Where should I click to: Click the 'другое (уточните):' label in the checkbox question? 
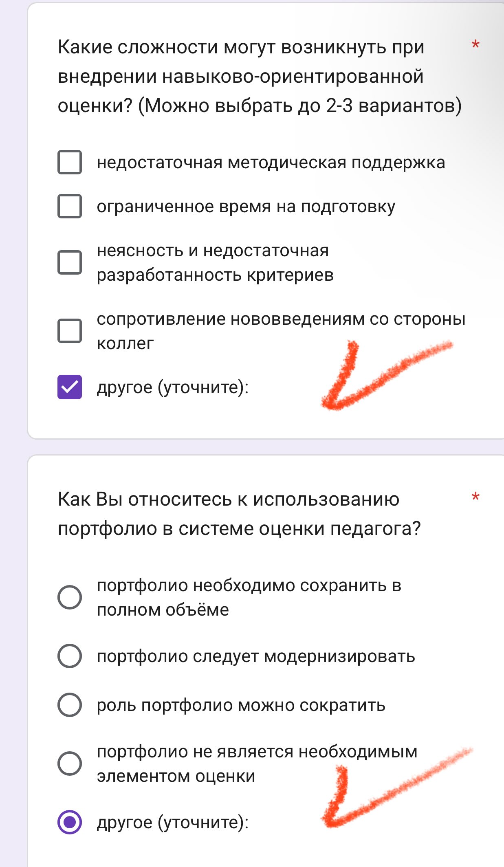(173, 387)
